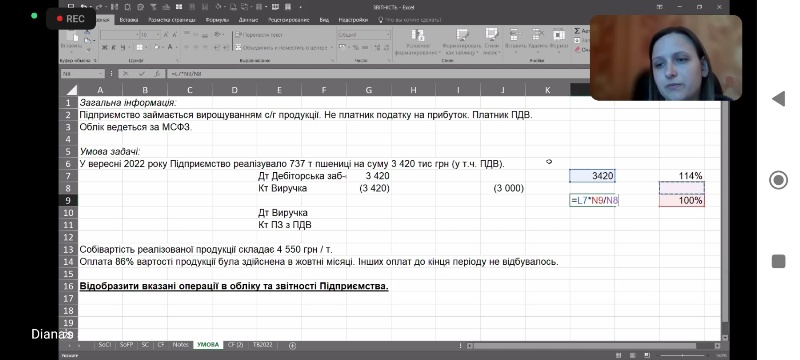Open the Данные ribbon tab

[x=248, y=20]
